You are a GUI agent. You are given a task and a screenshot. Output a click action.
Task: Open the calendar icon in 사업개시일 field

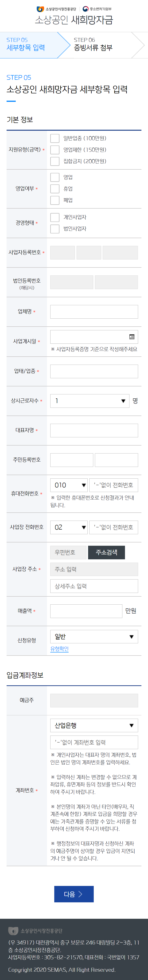pos(132,337)
